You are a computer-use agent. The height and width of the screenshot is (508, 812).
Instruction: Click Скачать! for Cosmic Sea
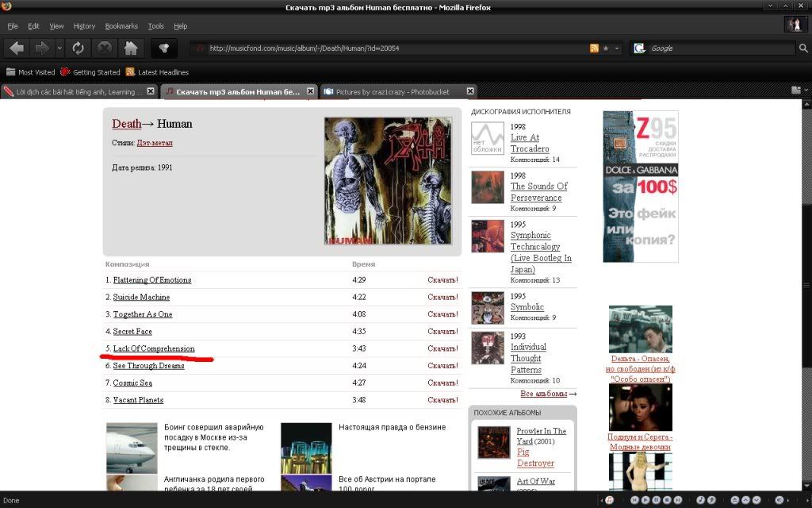442,383
